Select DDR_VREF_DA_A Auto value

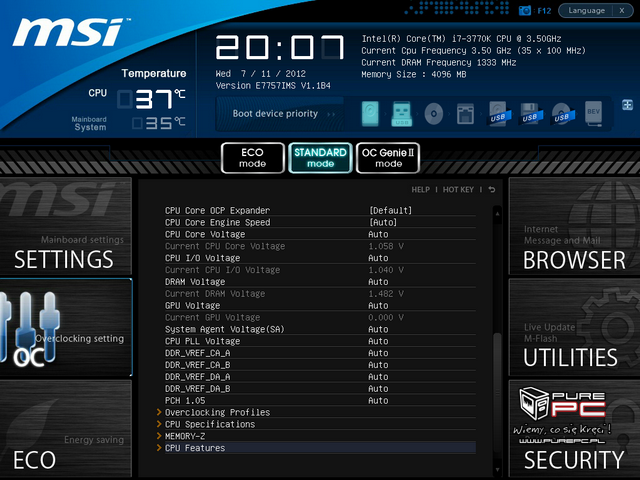378,376
